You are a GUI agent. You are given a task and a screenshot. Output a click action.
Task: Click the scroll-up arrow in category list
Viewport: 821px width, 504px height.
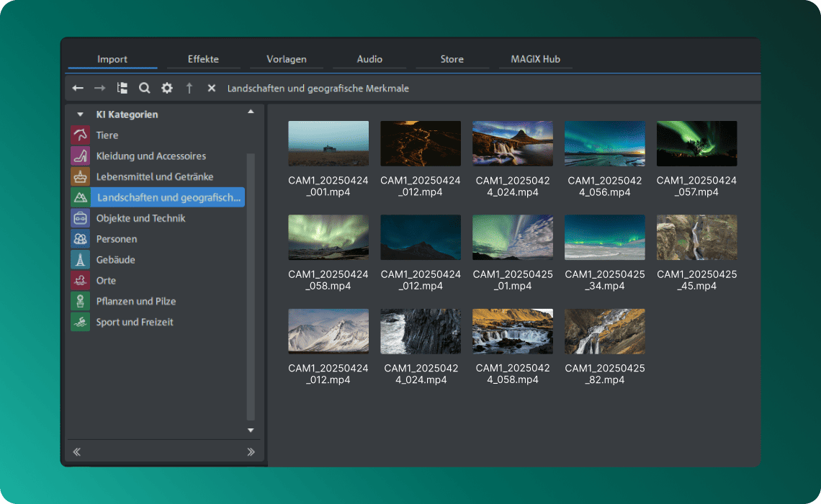tap(251, 112)
